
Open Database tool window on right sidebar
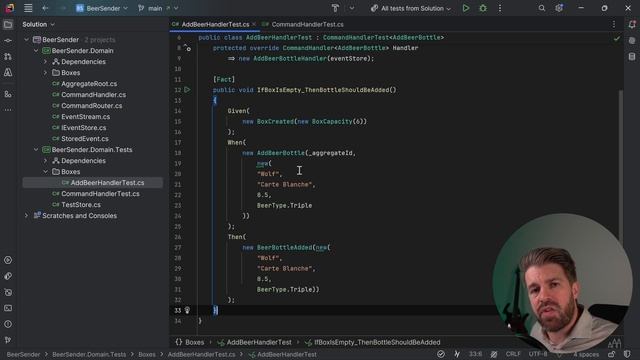(632, 57)
